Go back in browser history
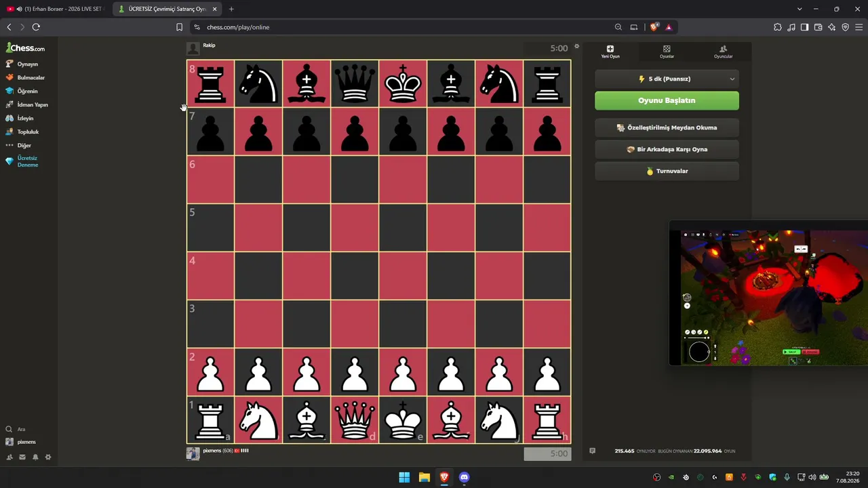This screenshot has width=868, height=488. [9, 27]
